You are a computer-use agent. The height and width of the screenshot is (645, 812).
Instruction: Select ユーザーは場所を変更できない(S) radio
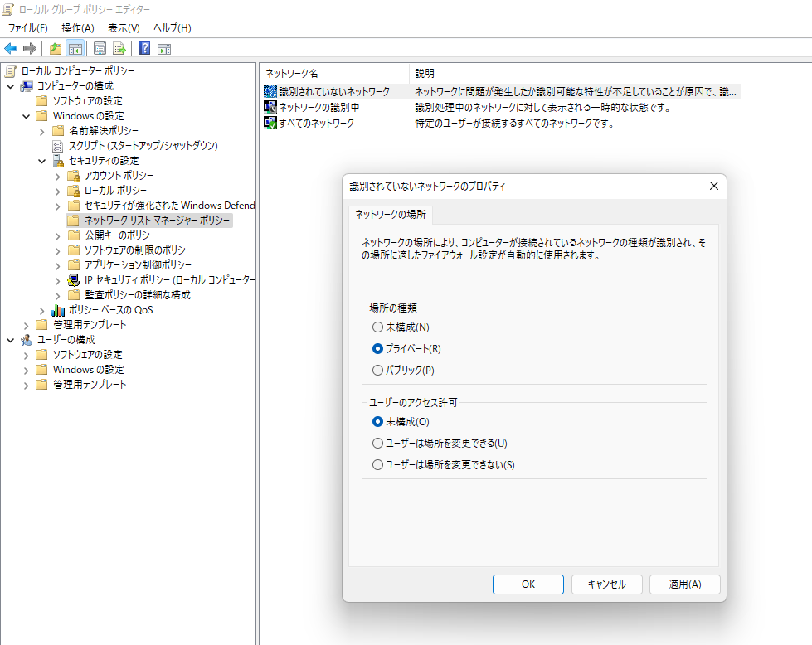pos(377,465)
